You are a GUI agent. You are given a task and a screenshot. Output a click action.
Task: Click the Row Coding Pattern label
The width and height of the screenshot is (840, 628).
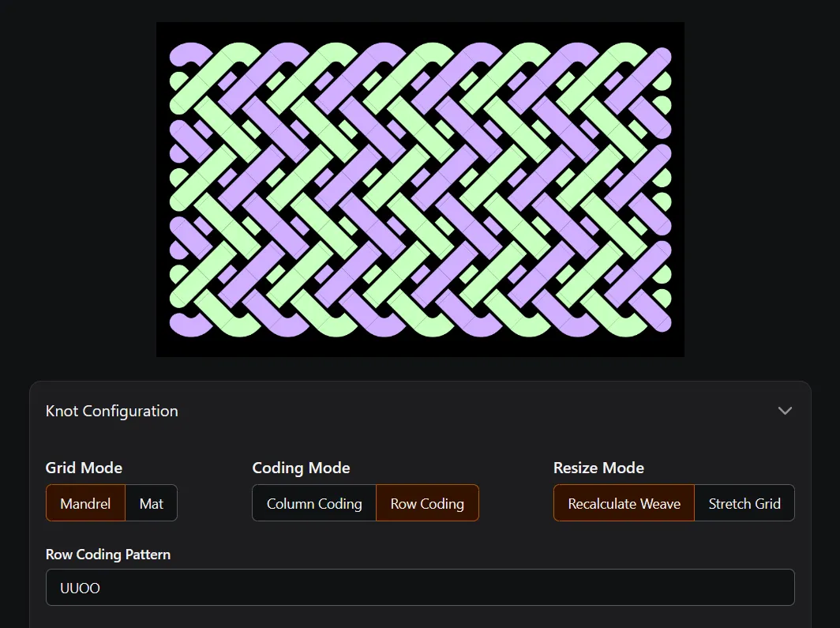108,554
